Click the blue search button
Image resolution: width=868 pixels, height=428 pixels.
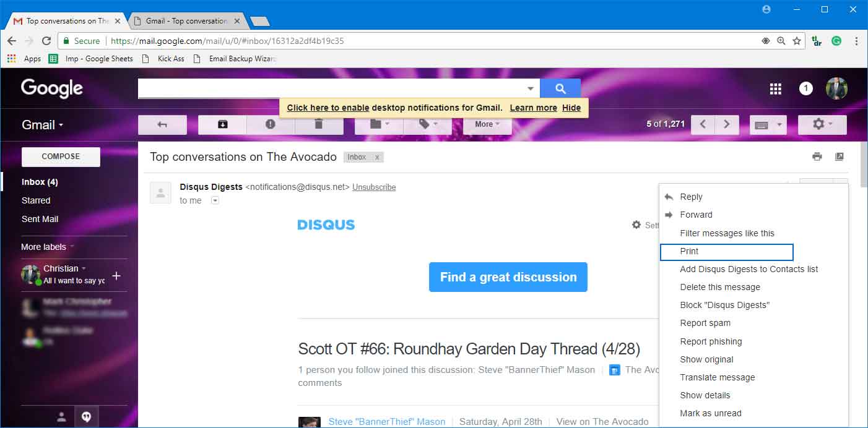560,88
